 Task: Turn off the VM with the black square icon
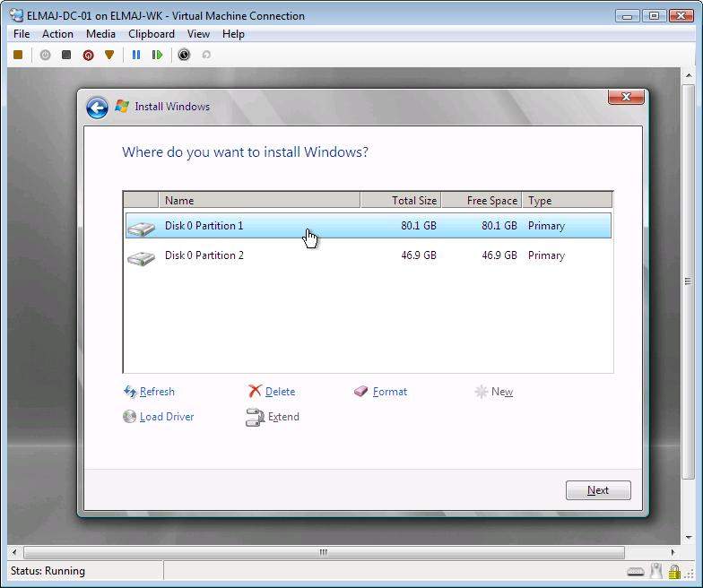[x=66, y=55]
